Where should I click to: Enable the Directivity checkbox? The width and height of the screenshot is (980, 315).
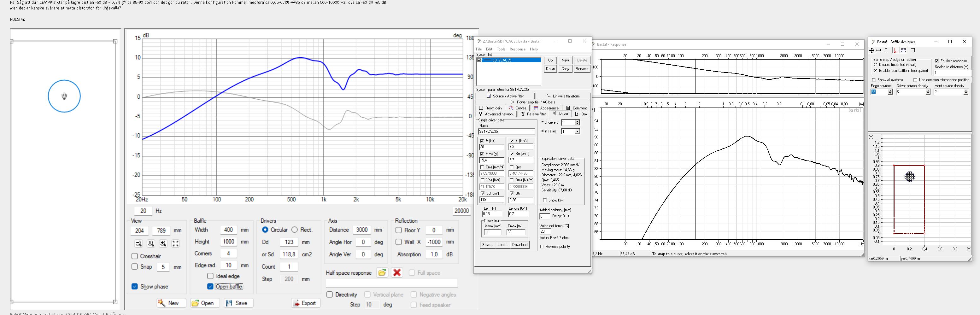[330, 295]
